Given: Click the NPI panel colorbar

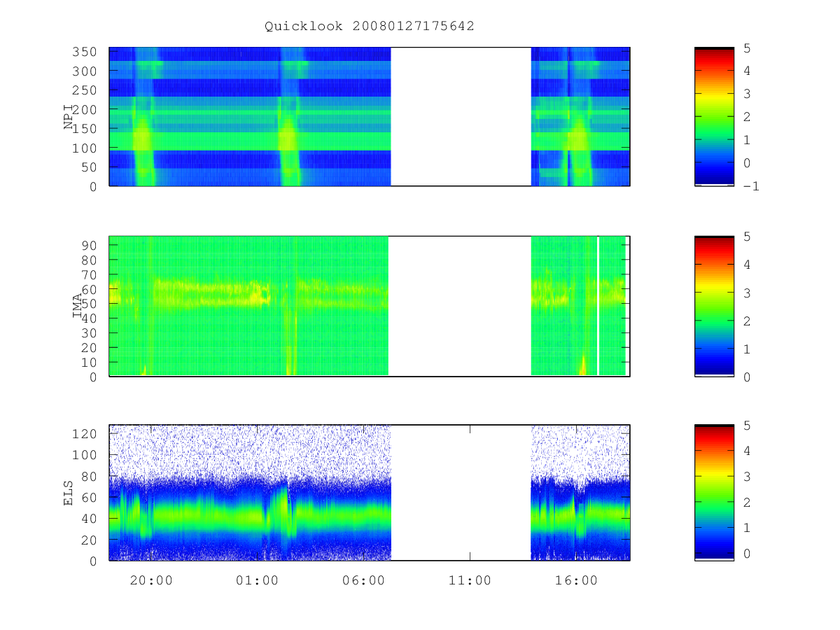Looking at the screenshot, I should [x=714, y=117].
